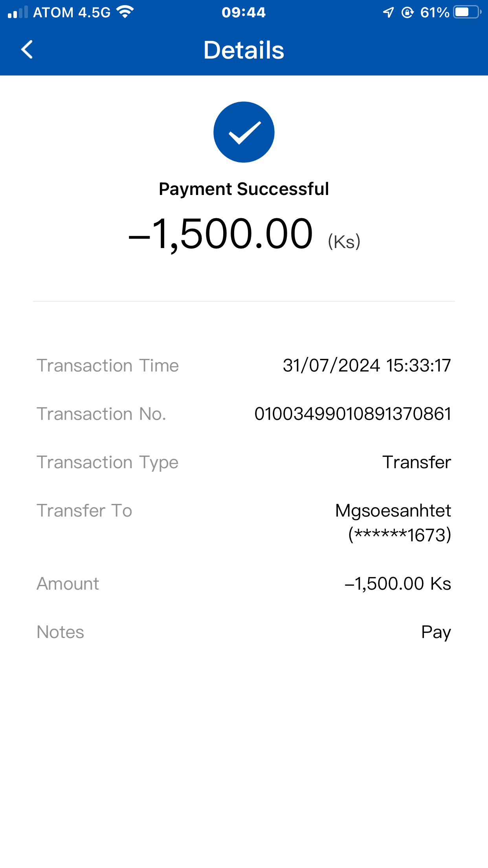Tap the rotation lock status icon

tap(407, 13)
